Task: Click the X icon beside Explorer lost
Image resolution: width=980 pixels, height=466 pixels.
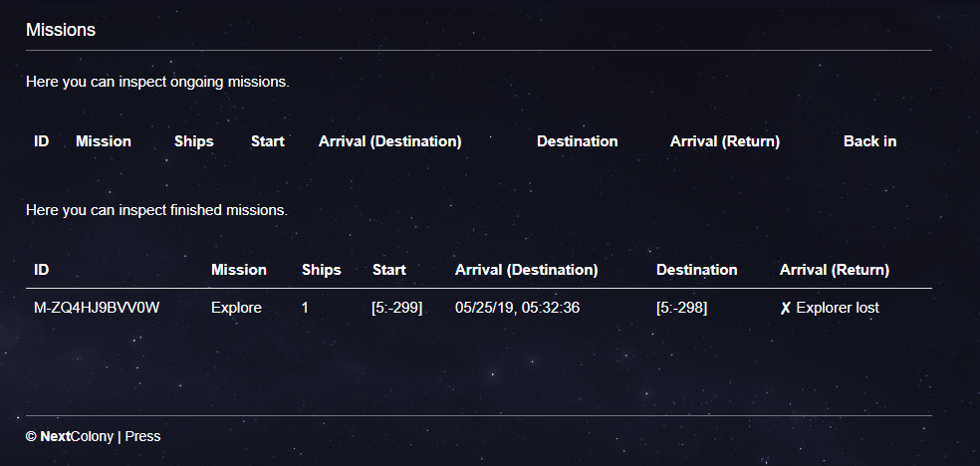Action: 786,309
